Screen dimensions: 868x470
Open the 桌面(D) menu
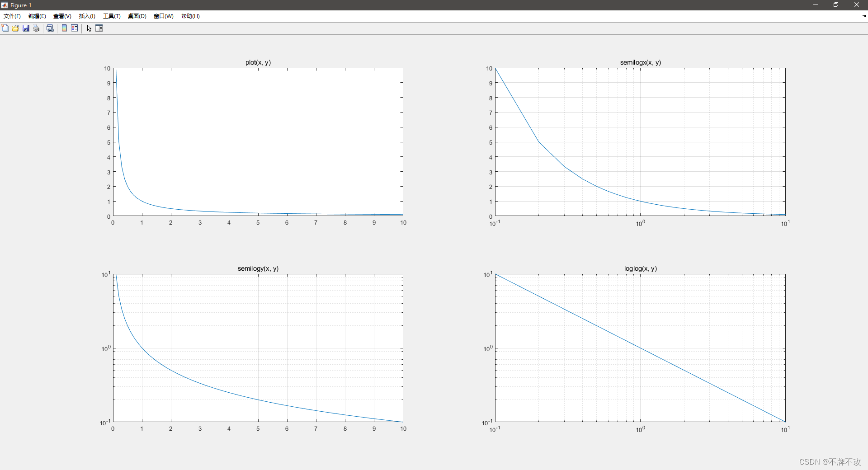137,16
